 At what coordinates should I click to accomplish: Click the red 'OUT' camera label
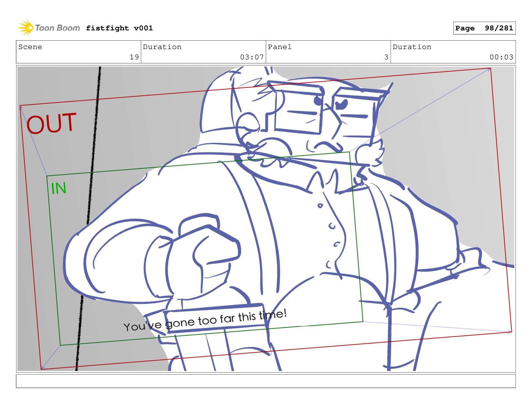point(52,123)
